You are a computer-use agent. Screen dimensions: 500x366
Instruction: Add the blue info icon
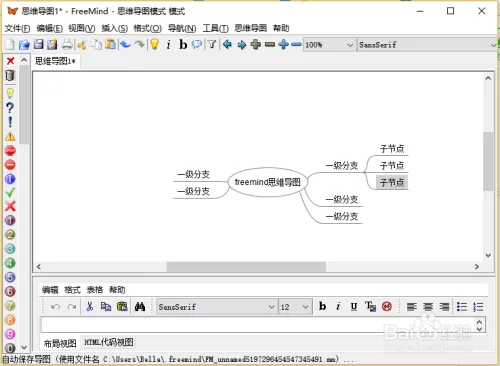tap(10, 179)
